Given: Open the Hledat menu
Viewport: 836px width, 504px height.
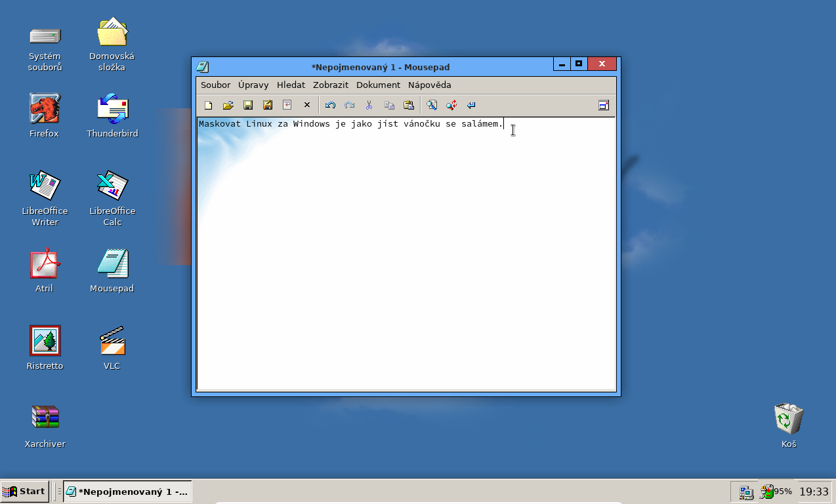Looking at the screenshot, I should coord(291,85).
